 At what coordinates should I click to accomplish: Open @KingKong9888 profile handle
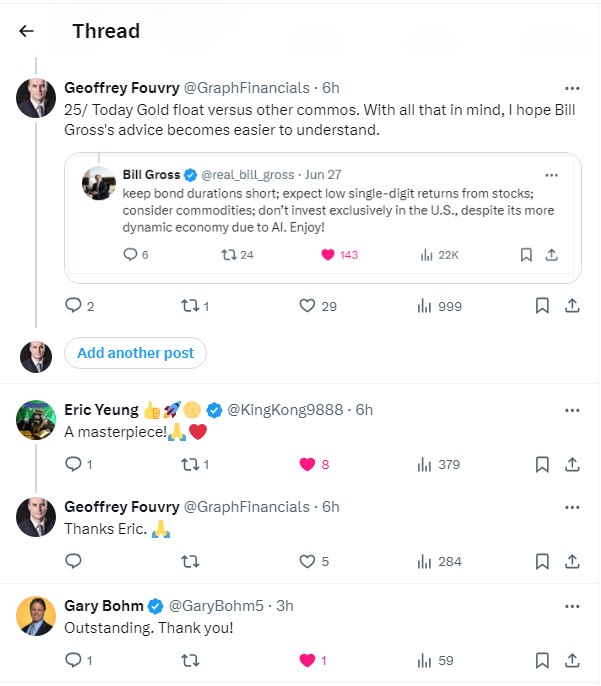288,410
